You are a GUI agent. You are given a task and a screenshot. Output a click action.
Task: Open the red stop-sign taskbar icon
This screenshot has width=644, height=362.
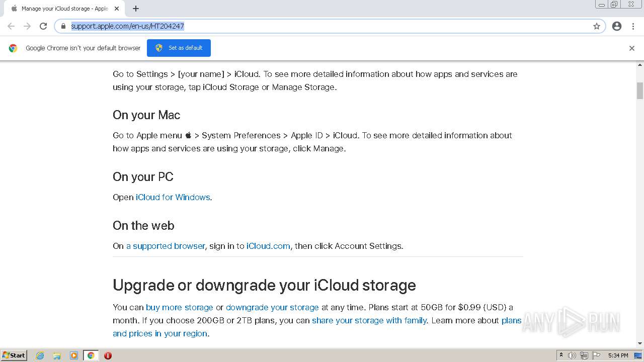point(108,355)
